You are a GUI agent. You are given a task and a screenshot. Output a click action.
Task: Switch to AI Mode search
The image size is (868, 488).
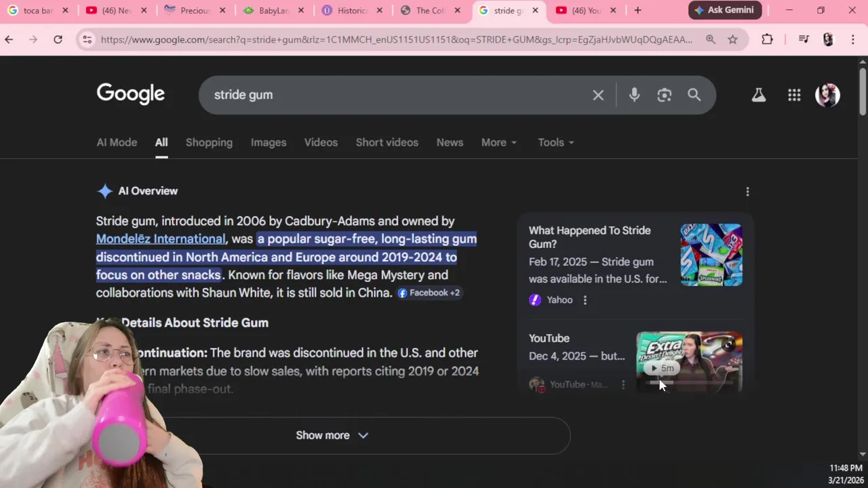click(117, 142)
